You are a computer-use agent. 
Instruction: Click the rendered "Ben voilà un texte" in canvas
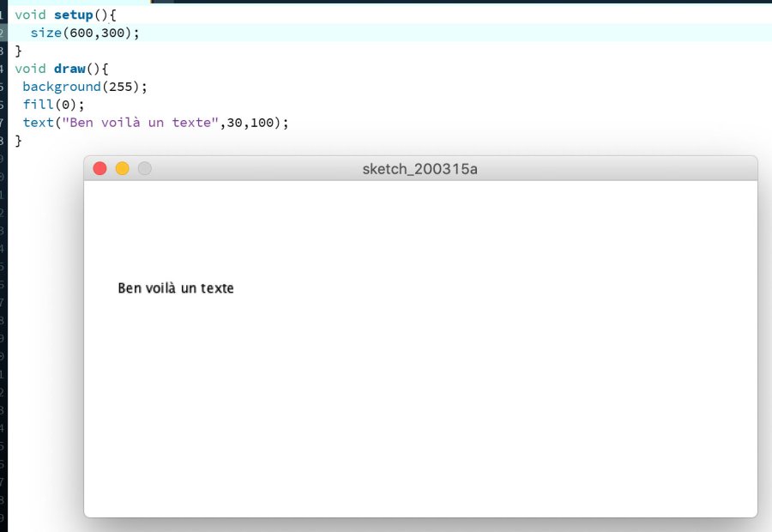pos(176,288)
